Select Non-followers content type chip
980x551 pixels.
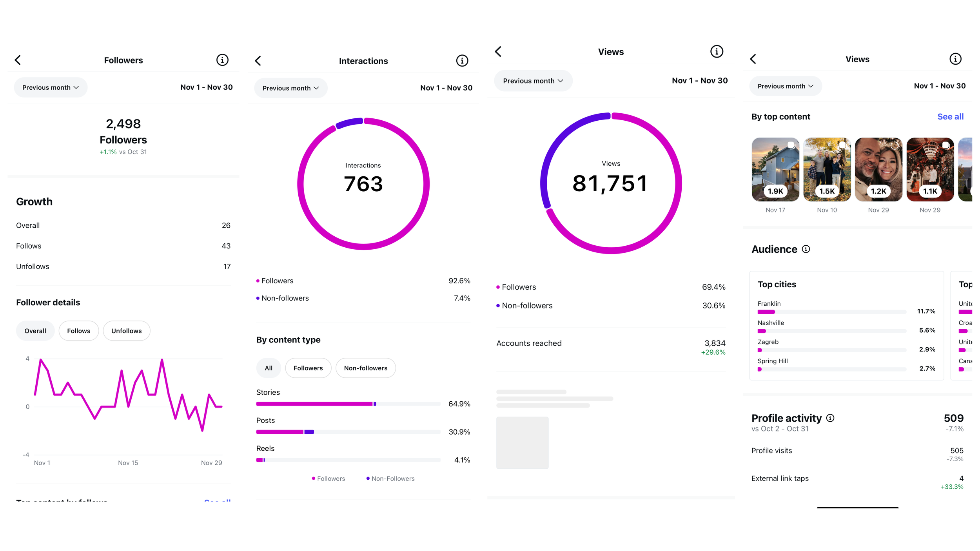point(365,368)
